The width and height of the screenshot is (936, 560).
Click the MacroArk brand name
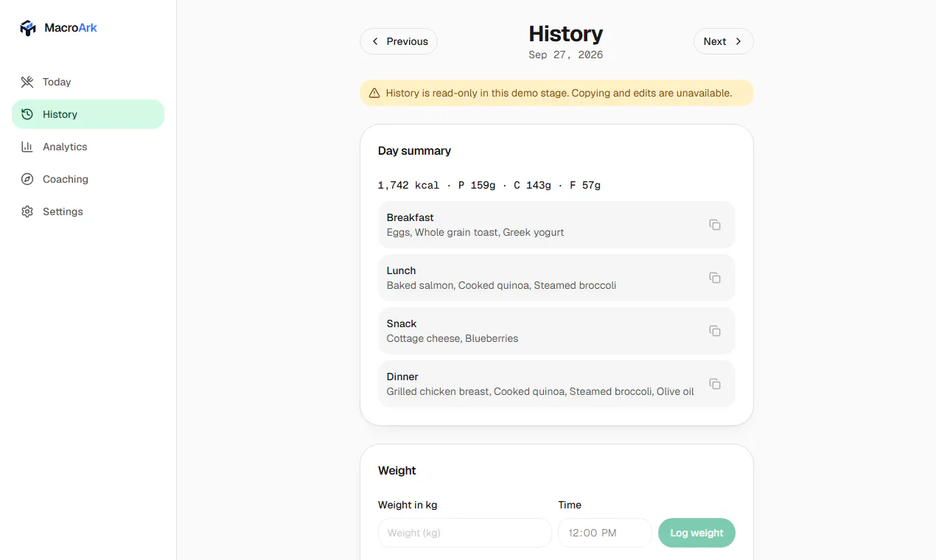(x=71, y=28)
